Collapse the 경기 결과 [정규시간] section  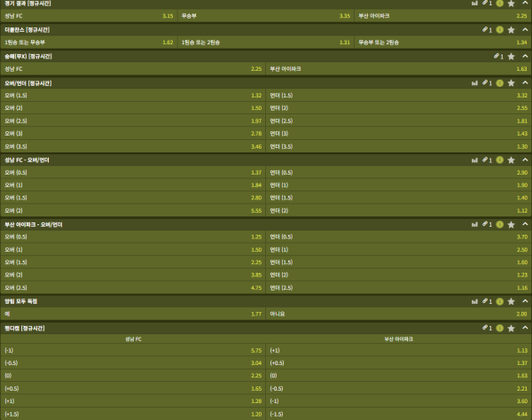point(523,4)
